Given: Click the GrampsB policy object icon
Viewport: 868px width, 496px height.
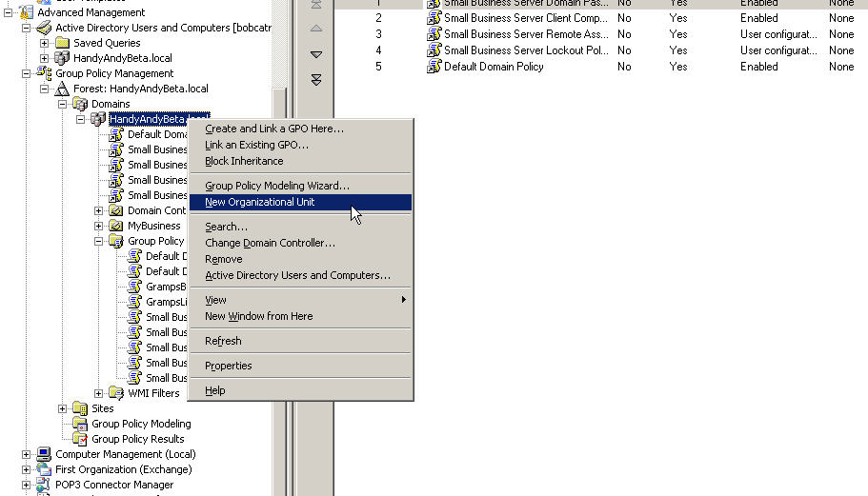Looking at the screenshot, I should [x=134, y=287].
